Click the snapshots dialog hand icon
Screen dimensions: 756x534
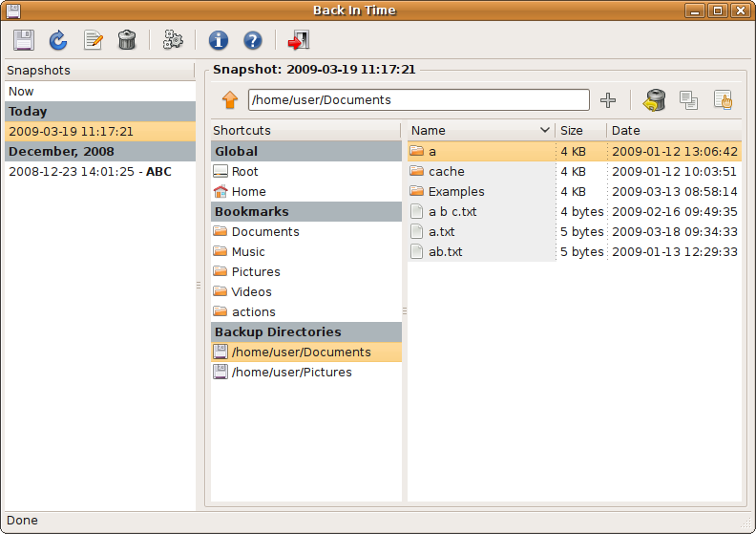click(723, 100)
